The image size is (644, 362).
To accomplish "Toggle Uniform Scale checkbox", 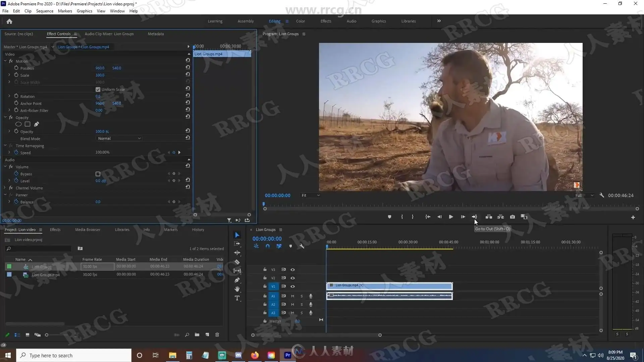I will (98, 89).
